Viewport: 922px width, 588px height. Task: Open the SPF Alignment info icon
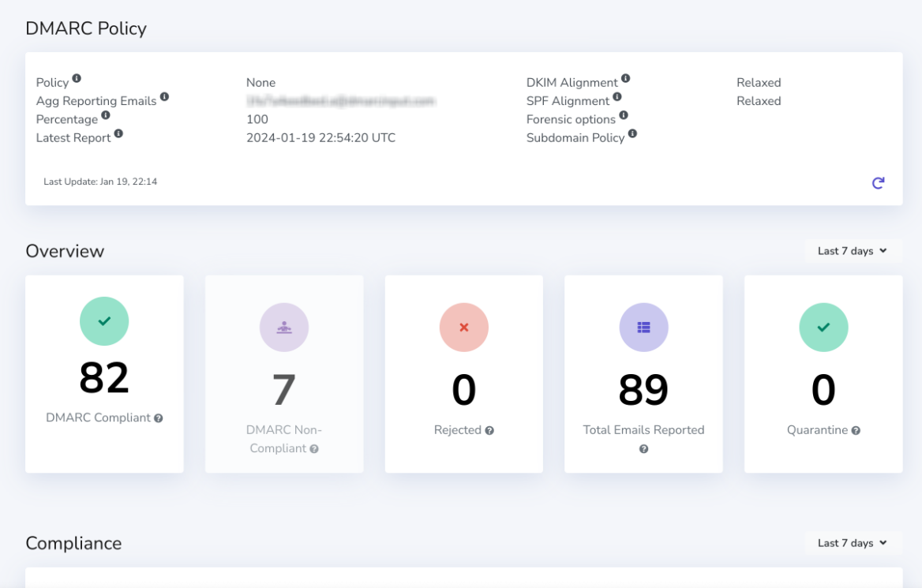point(617,97)
